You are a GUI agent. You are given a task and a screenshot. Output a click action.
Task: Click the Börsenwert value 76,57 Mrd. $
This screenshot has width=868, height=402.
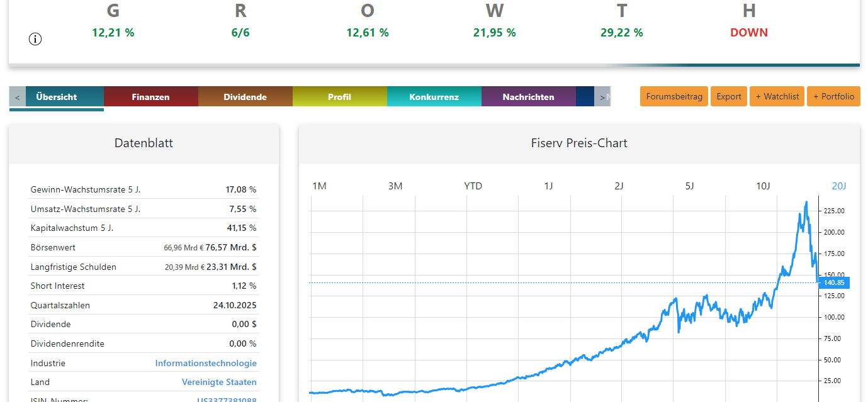click(x=231, y=247)
